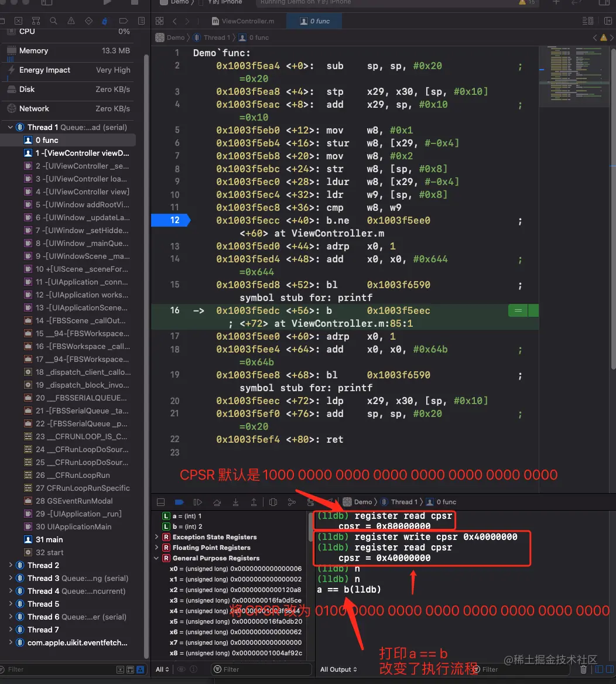Select the debug navigator icon

coord(105,21)
